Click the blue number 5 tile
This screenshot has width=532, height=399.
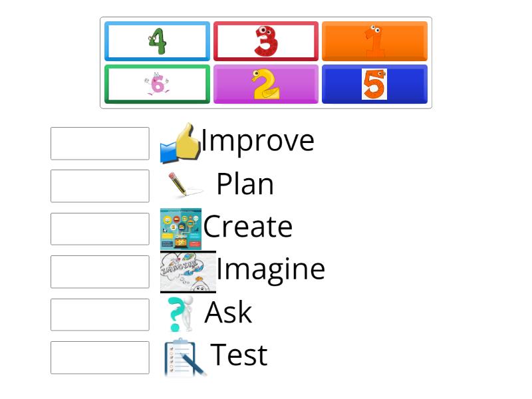tap(374, 84)
